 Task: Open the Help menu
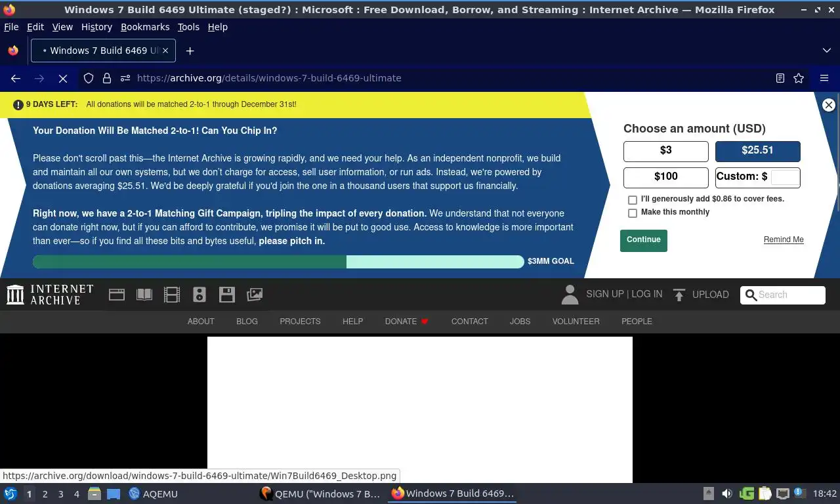pos(217,27)
